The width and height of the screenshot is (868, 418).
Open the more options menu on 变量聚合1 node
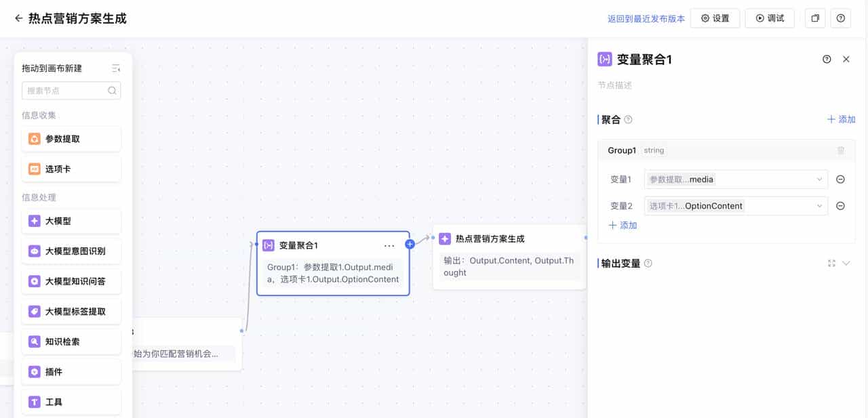(x=389, y=245)
